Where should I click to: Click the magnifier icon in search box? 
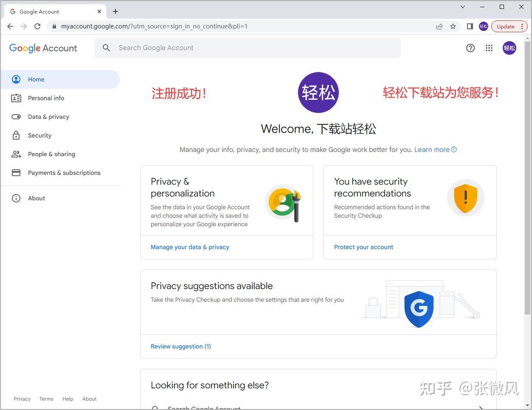pos(107,48)
